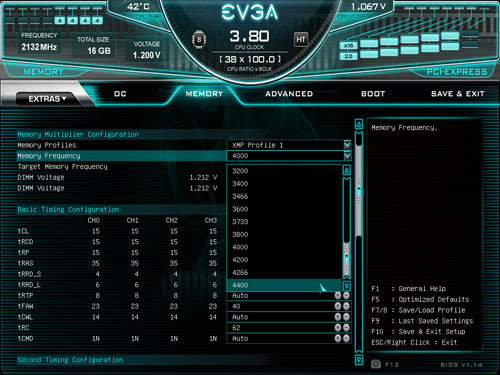Increment tCWL using its plus icon
The width and height of the screenshot is (500, 375).
click(x=338, y=317)
